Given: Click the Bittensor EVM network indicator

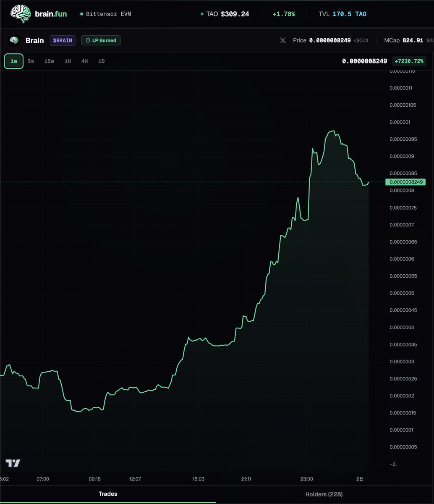Looking at the screenshot, I should pyautogui.click(x=105, y=14).
